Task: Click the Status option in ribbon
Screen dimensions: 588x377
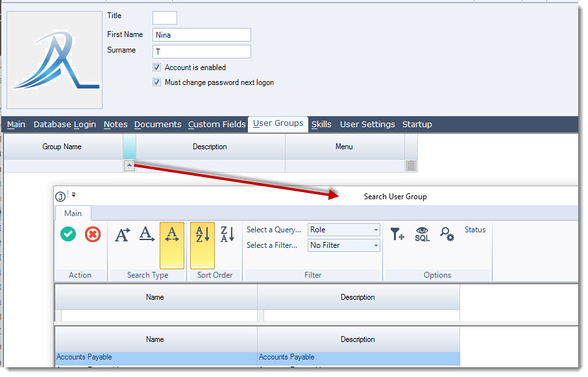Action: point(475,230)
